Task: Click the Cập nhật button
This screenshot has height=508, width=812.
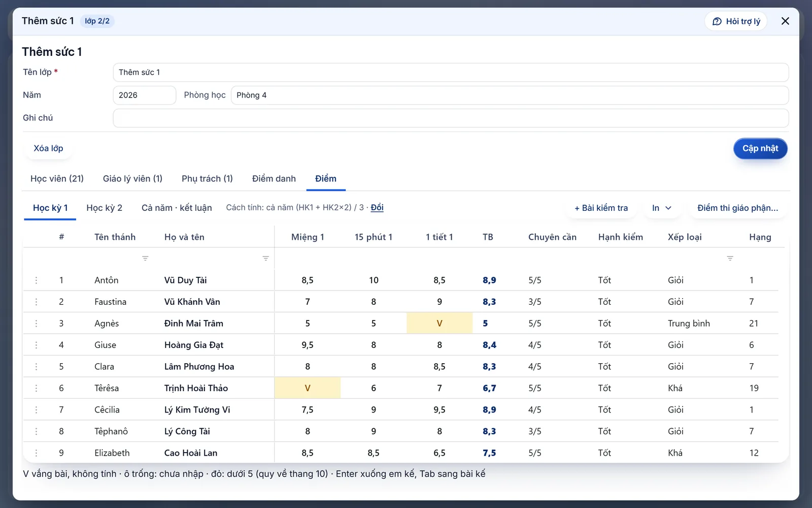Action: [760, 148]
